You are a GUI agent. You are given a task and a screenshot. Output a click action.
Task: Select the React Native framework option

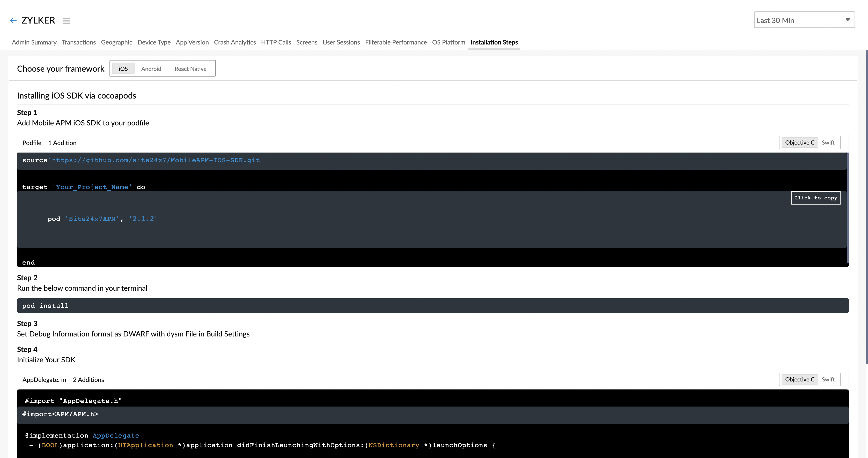[190, 69]
